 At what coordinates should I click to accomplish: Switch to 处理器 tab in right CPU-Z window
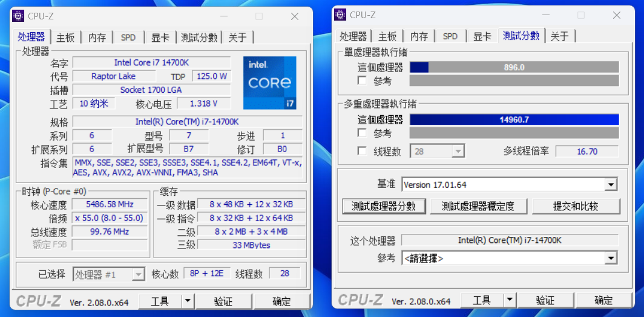353,36
